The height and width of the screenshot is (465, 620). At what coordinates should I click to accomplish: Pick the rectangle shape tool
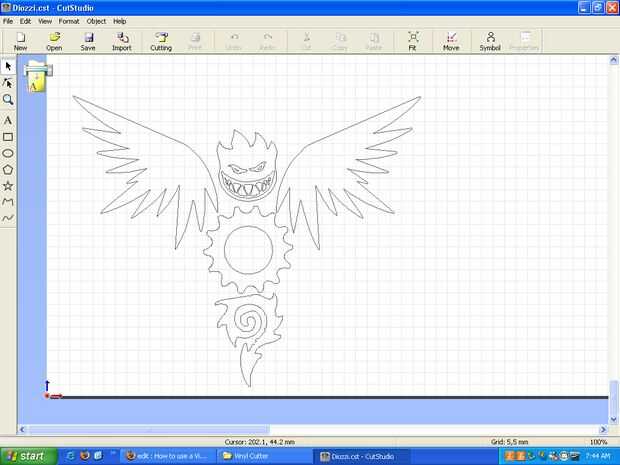click(x=8, y=137)
